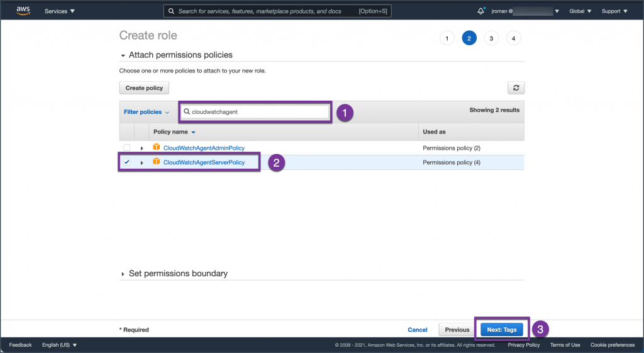Image resolution: width=644 pixels, height=353 pixels.
Task: Check the CloudWatchAgentAdminPolicy checkbox
Action: click(x=127, y=147)
